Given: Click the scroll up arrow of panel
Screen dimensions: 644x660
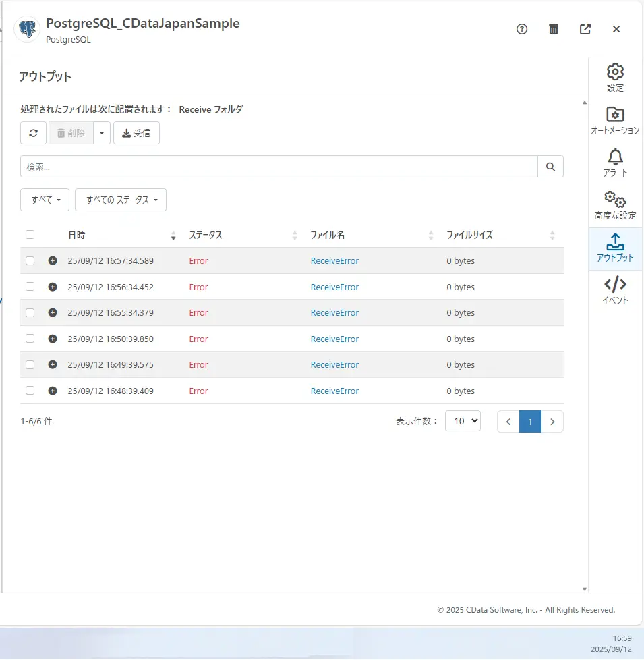Looking at the screenshot, I should 584,103.
